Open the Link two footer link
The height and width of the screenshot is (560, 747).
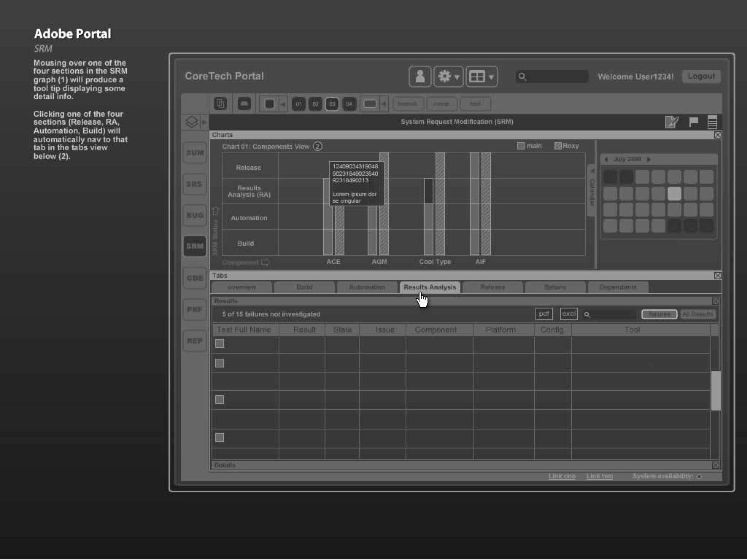[600, 476]
